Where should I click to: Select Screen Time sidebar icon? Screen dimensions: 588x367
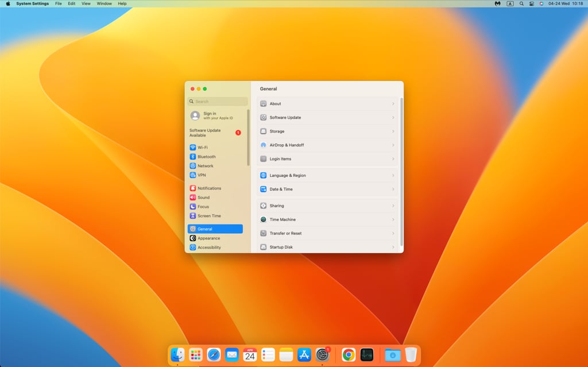point(193,216)
